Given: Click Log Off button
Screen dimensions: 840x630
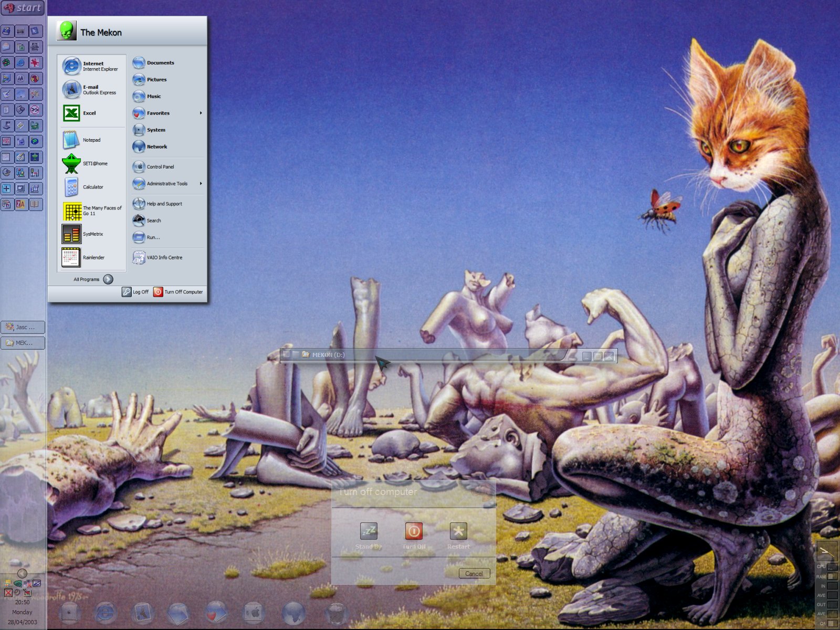Looking at the screenshot, I should (x=135, y=292).
